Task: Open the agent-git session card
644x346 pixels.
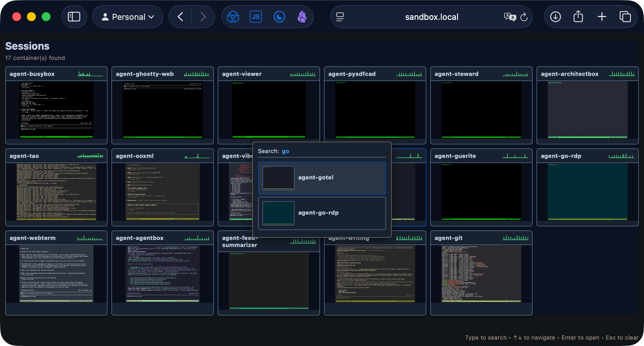Action: [481, 273]
